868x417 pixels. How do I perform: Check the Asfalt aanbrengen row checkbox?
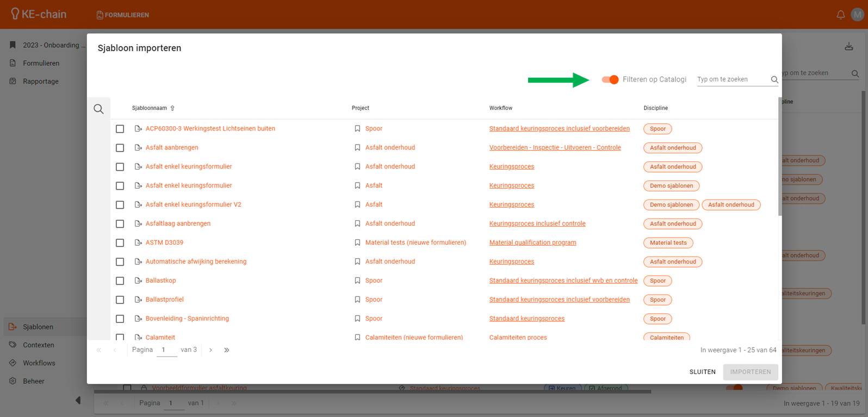[x=120, y=148]
